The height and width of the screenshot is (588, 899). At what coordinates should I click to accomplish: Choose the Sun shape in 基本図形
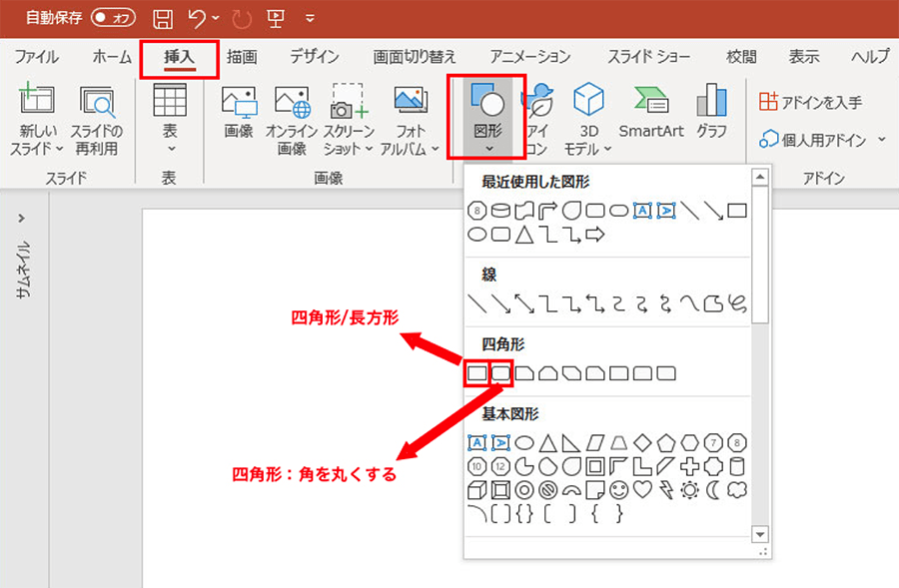pyautogui.click(x=689, y=490)
